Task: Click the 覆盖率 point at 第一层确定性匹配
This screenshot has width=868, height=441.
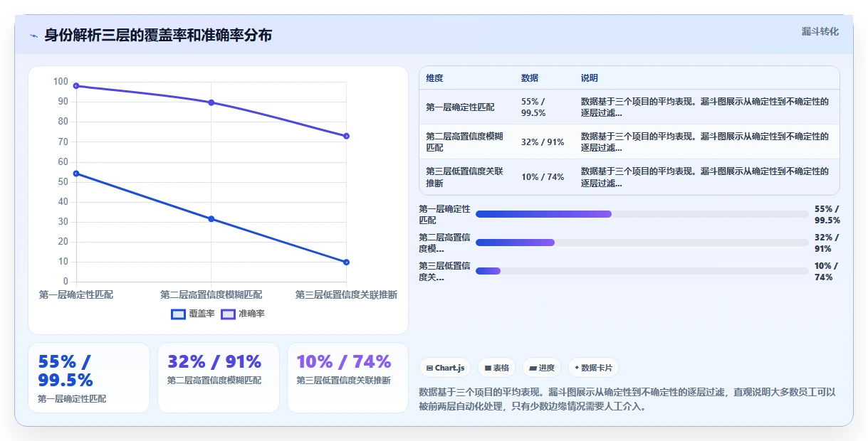Action: 76,174
